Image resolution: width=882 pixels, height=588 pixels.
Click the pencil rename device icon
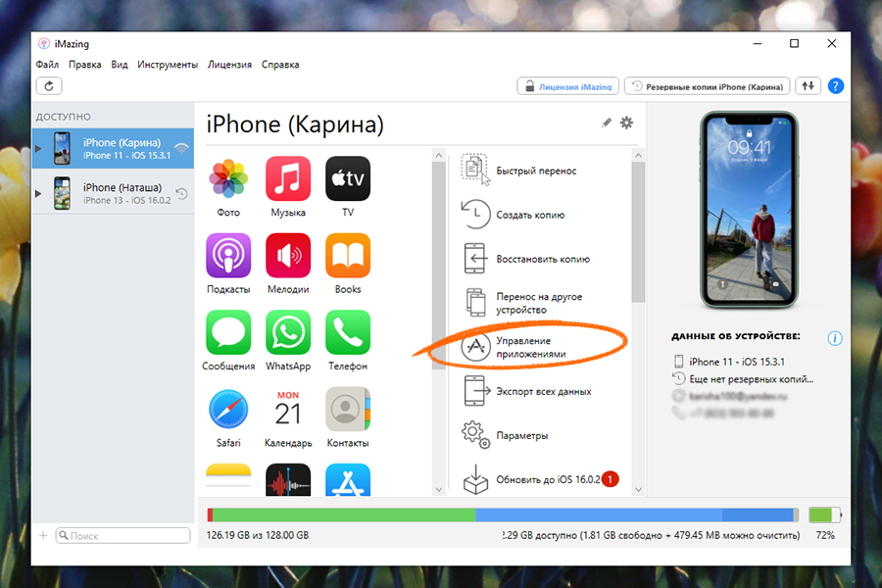607,122
